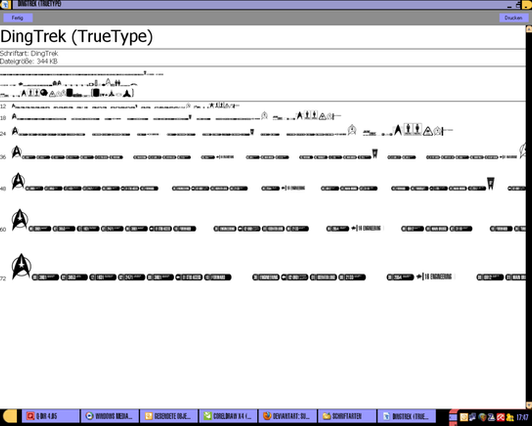The width and height of the screenshot is (532, 426).
Task: Click the window title bar icon
Action: [5, 4]
